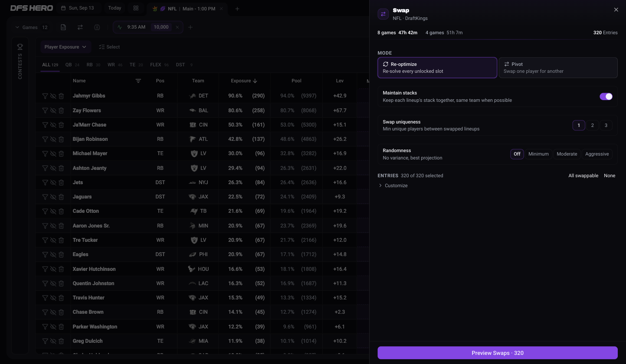Click the Xavier Hutchinson player name
626x364 pixels.
click(94, 269)
